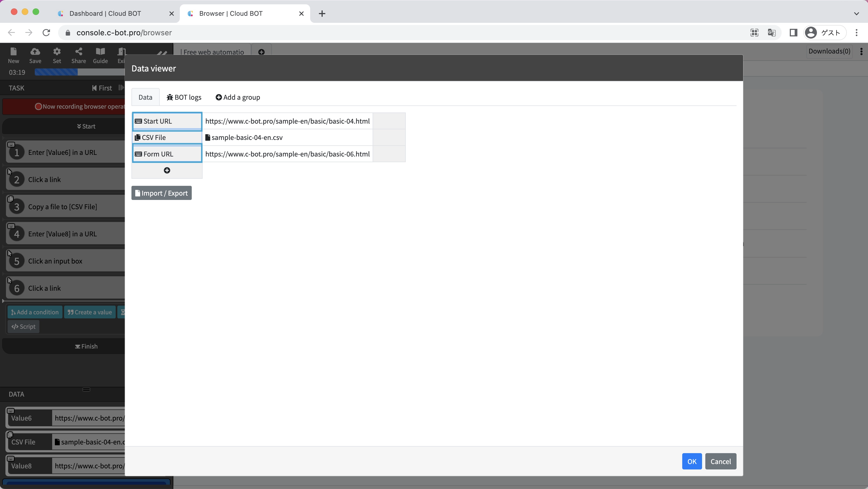Image resolution: width=868 pixels, height=489 pixels.
Task: Open the Chrome tab search dropdown arrow
Action: (x=856, y=14)
